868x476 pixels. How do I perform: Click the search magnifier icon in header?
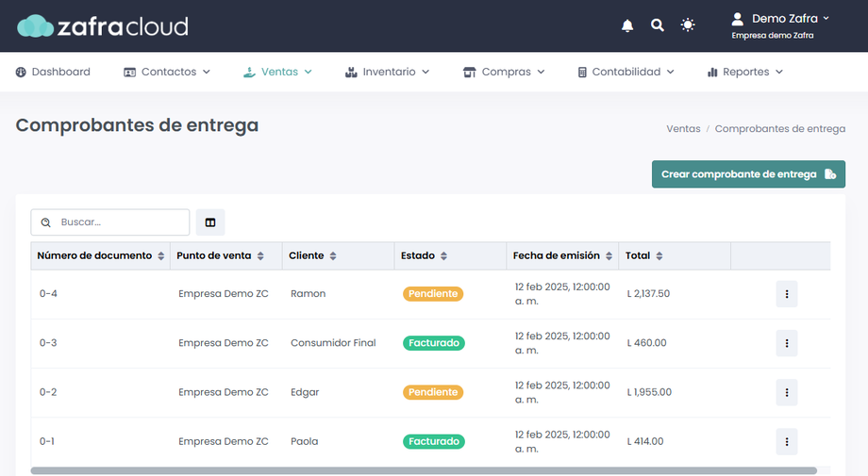point(658,25)
